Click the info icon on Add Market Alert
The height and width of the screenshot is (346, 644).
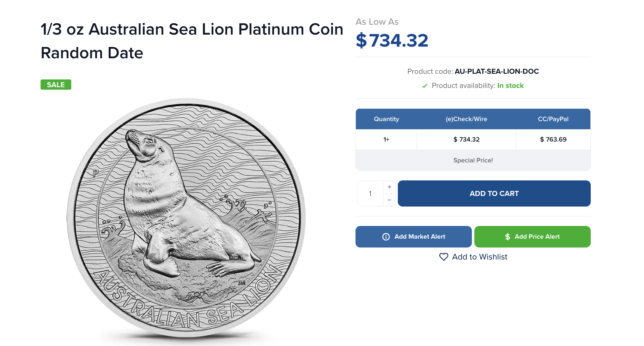tap(386, 237)
